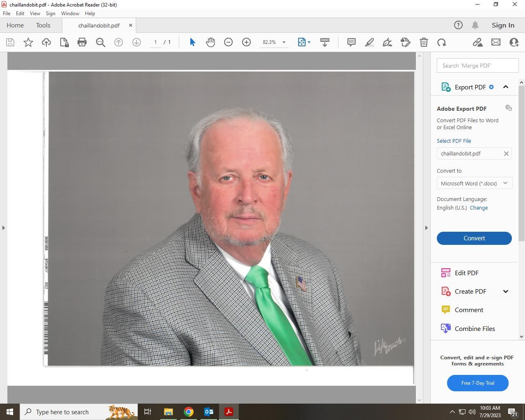Add file to starred bookmarks
The image size is (525, 420).
(28, 42)
